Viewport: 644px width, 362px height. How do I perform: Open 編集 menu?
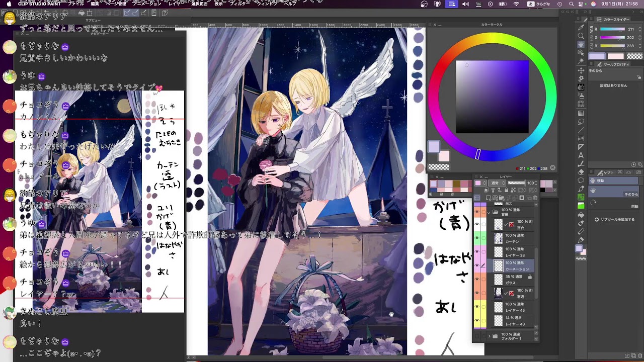[95, 4]
